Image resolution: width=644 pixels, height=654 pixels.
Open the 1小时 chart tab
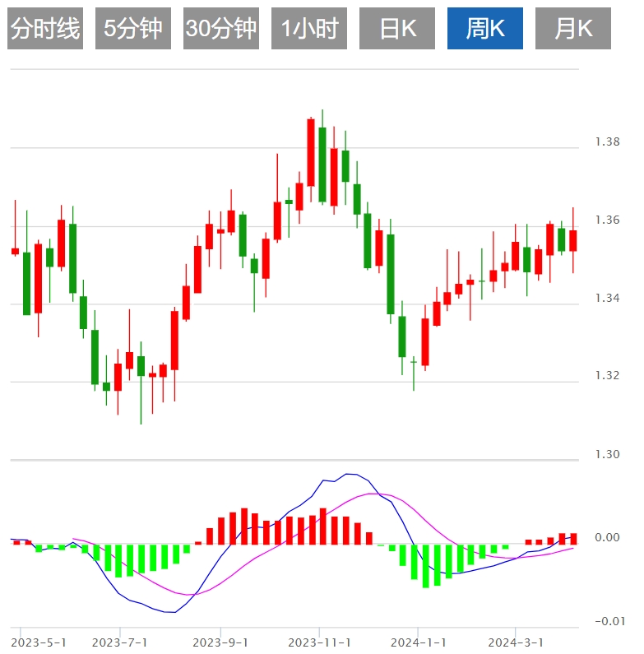click(309, 28)
